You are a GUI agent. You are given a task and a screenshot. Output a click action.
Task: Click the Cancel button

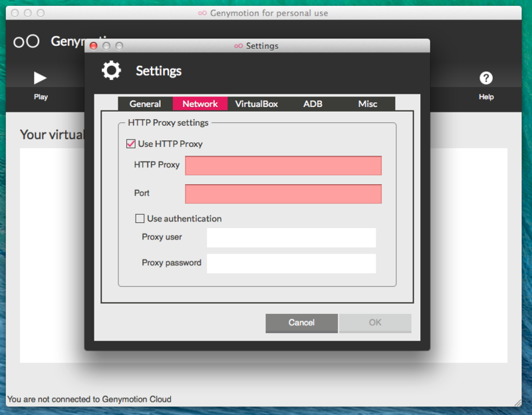pyautogui.click(x=302, y=323)
